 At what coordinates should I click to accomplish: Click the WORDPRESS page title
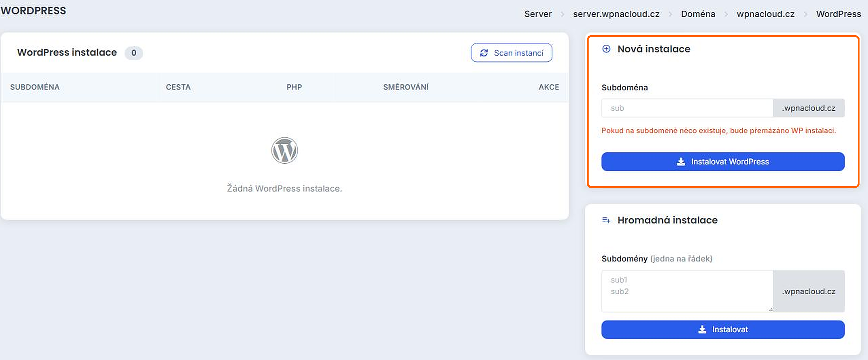(33, 11)
